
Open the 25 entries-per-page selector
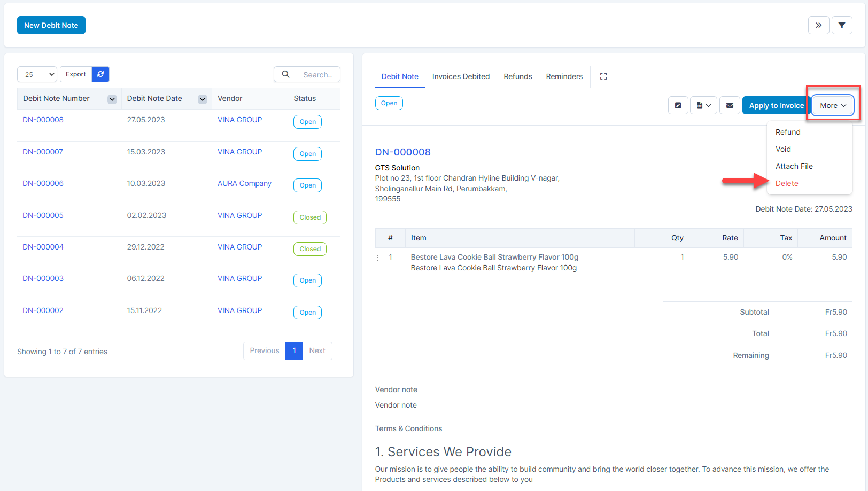pyautogui.click(x=37, y=74)
